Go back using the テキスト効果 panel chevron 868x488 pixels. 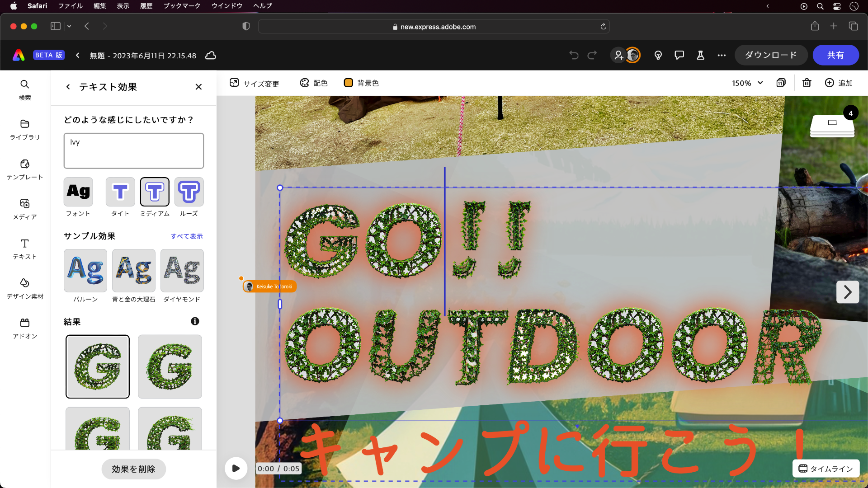coord(68,87)
